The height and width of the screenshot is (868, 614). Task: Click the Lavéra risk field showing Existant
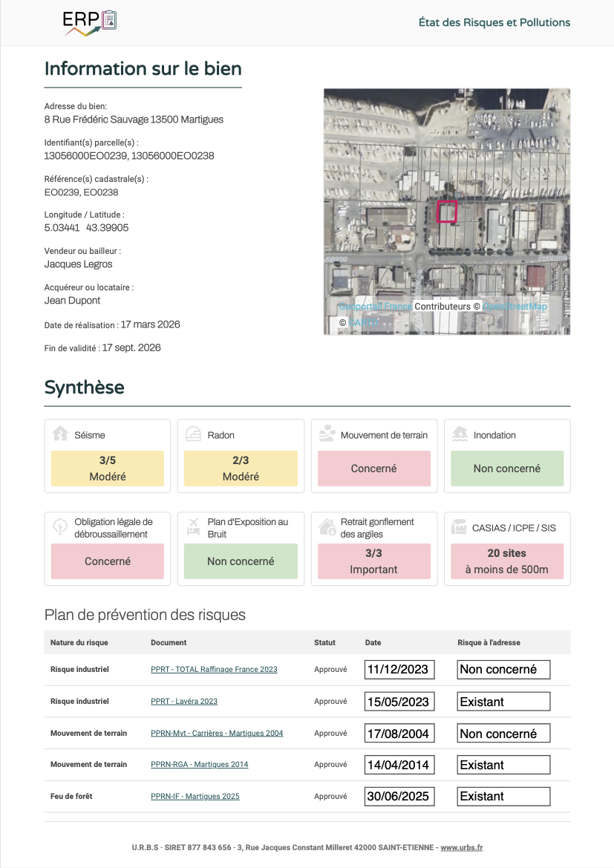[x=503, y=701]
